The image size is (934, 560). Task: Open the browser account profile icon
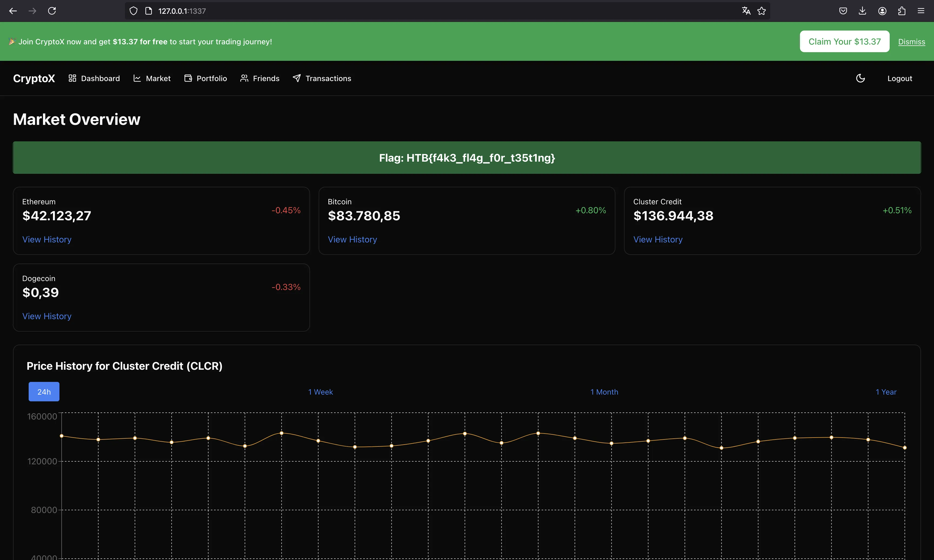pos(882,11)
